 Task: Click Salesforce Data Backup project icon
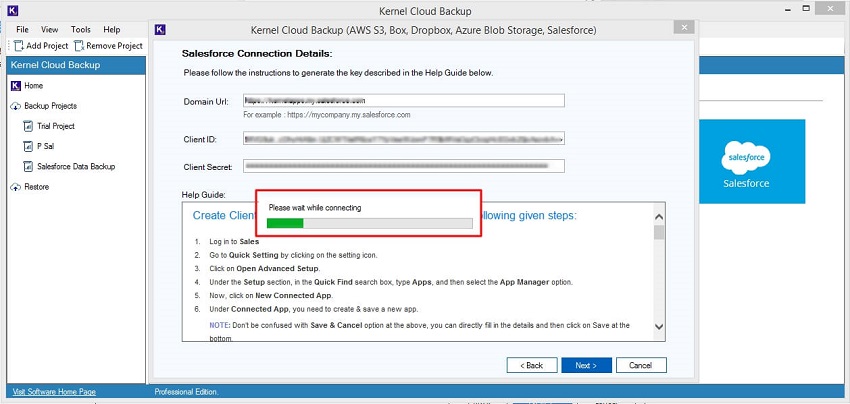[28, 166]
